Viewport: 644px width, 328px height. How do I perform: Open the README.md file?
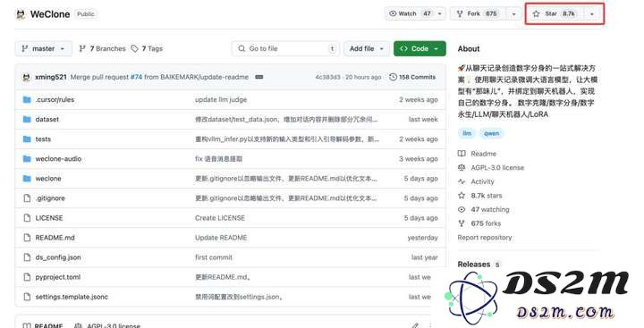(55, 238)
